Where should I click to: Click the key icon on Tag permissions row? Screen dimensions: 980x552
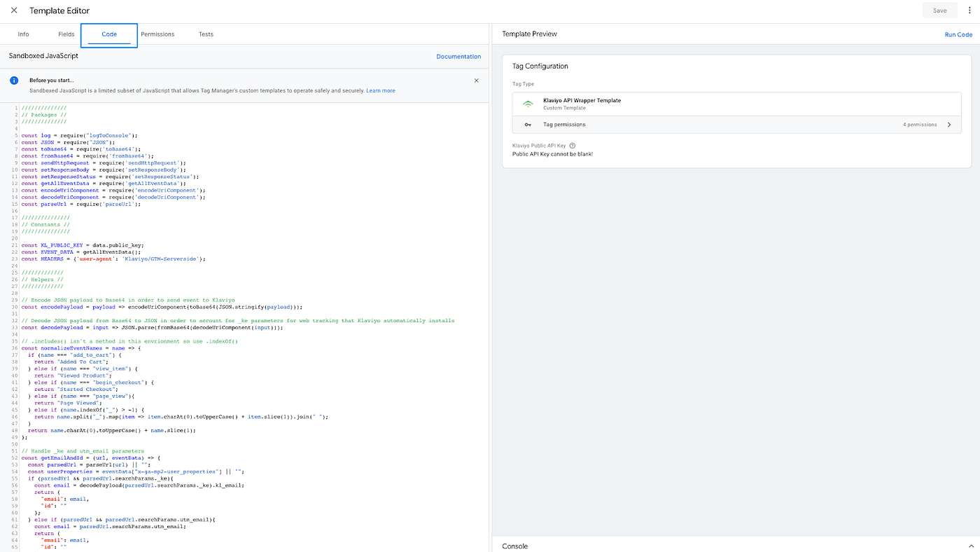[x=526, y=123]
